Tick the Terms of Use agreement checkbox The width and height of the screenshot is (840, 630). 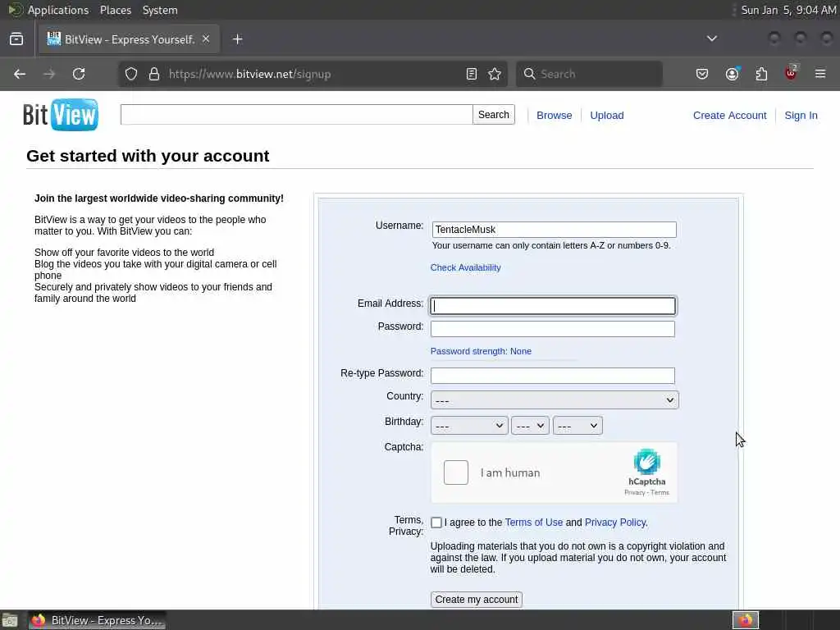pos(436,523)
